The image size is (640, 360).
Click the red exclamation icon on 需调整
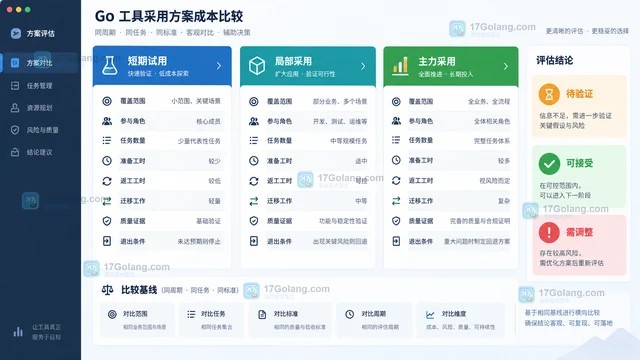(549, 232)
